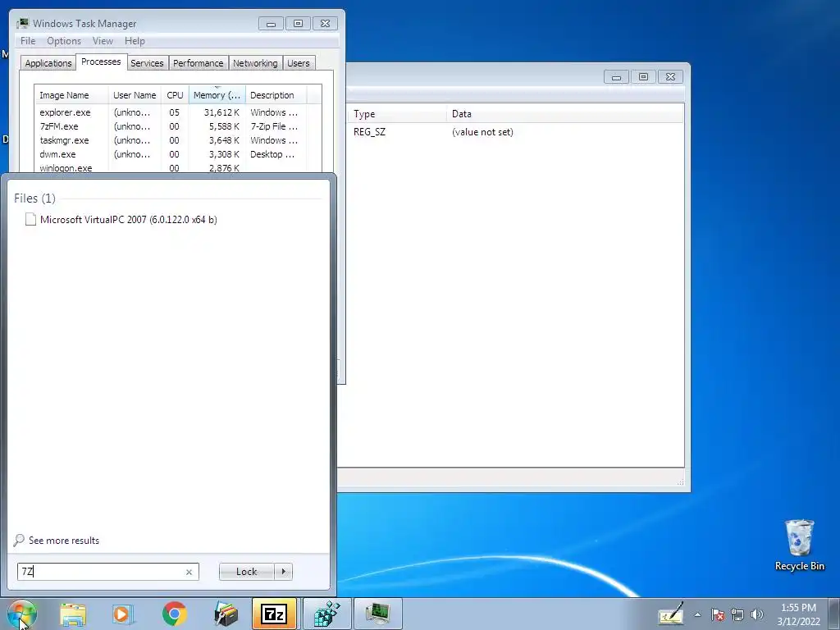Open the WinRAR books icon in the taskbar
This screenshot has width=840, height=630.
point(226,614)
